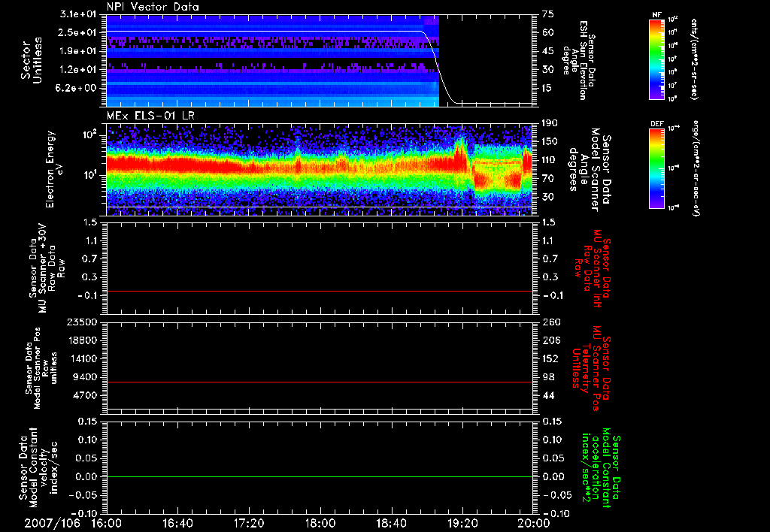
Task: Click the 9400 Scanner Pos tick value
Action: 85,377
